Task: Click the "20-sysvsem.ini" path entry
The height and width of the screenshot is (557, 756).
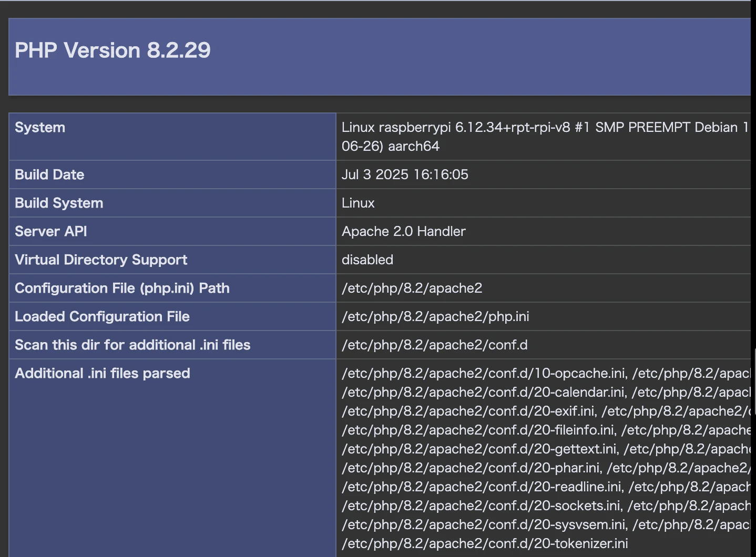Action: (485, 524)
